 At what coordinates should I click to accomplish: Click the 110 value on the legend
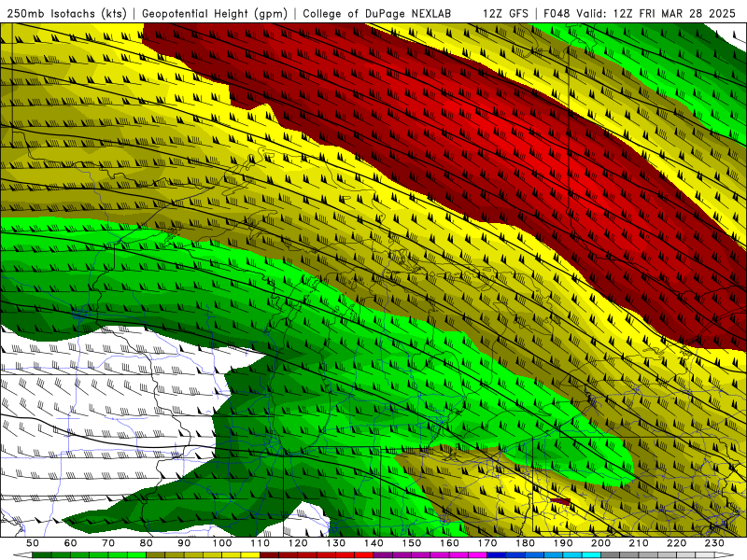click(x=260, y=543)
